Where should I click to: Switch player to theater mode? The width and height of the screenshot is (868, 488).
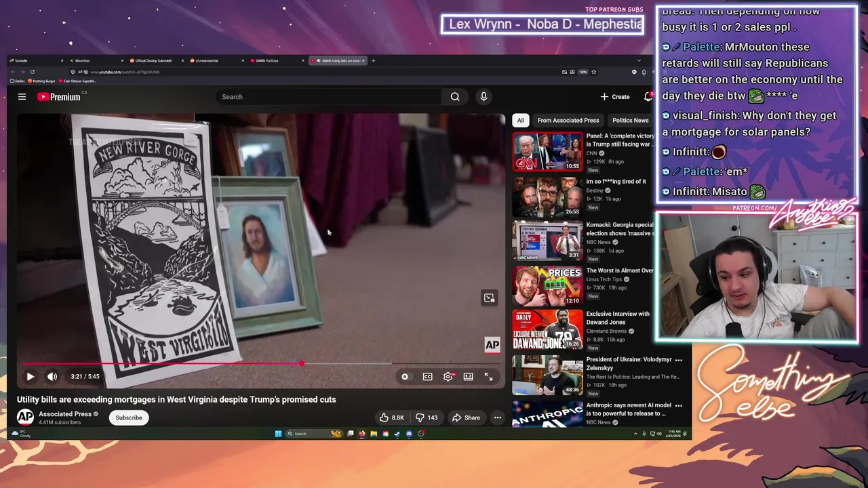468,377
